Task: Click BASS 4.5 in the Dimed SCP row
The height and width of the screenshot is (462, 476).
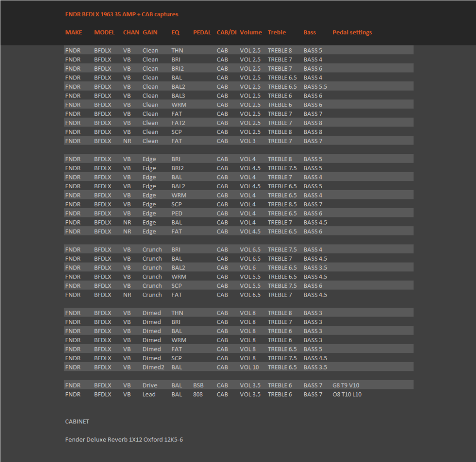Action: point(315,358)
